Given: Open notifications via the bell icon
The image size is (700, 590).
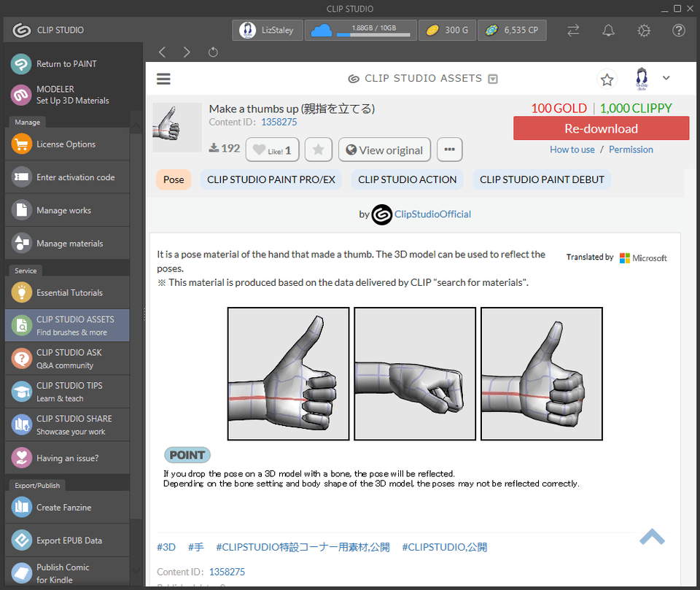Looking at the screenshot, I should click(x=608, y=31).
